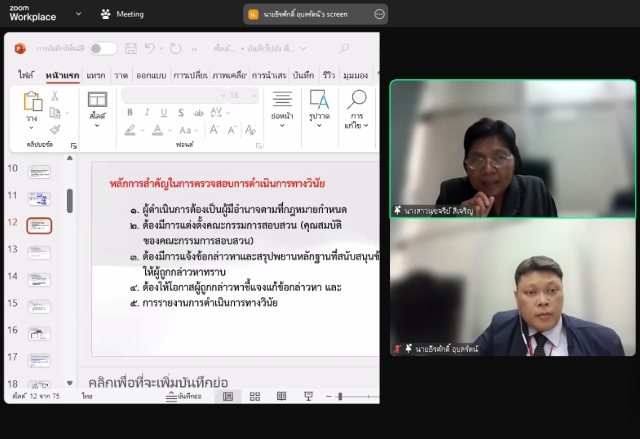Expand the สไลด์ dropdown arrow

click(97, 125)
